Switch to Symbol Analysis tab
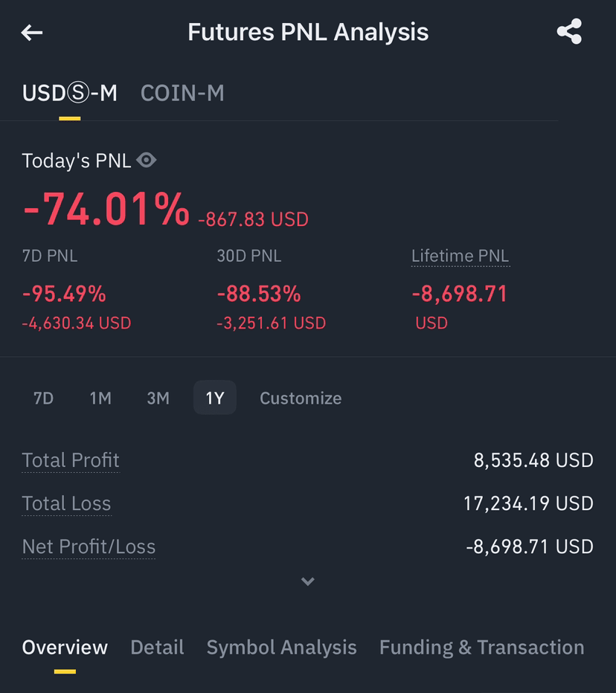This screenshot has width=616, height=693. tap(282, 648)
